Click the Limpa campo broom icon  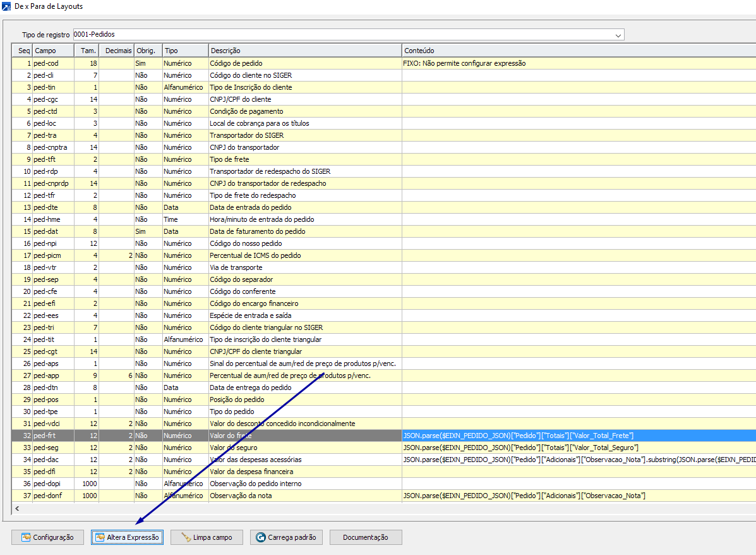(186, 537)
